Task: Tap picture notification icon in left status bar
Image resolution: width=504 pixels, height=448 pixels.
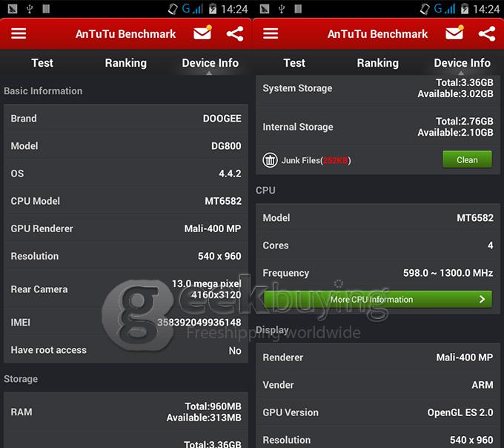Action: [13, 9]
